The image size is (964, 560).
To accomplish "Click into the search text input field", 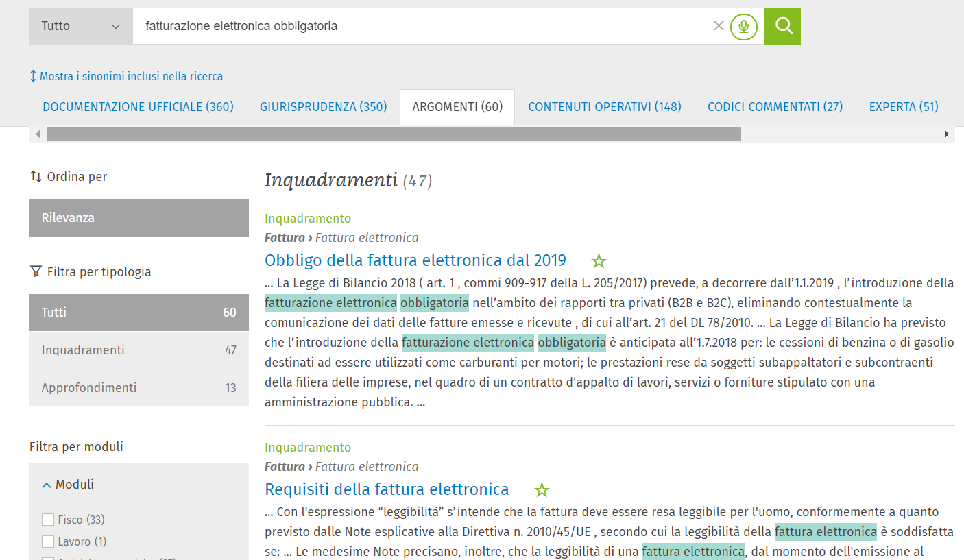I will point(418,26).
